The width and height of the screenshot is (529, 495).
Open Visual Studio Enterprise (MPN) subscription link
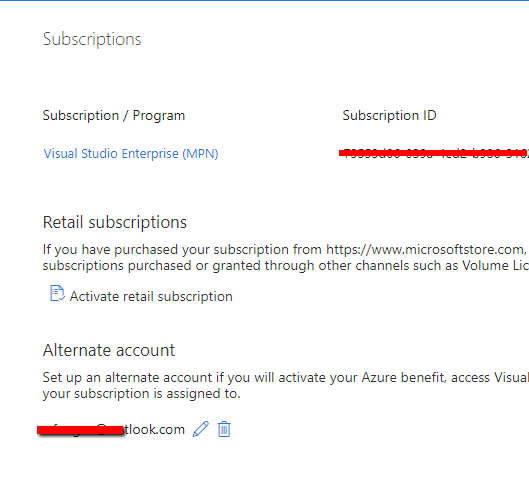(x=131, y=154)
